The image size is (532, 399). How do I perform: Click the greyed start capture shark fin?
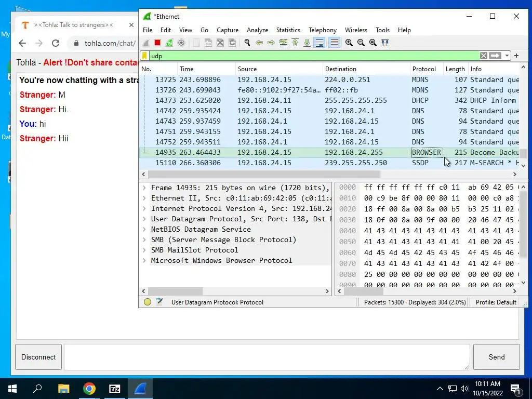tap(145, 43)
